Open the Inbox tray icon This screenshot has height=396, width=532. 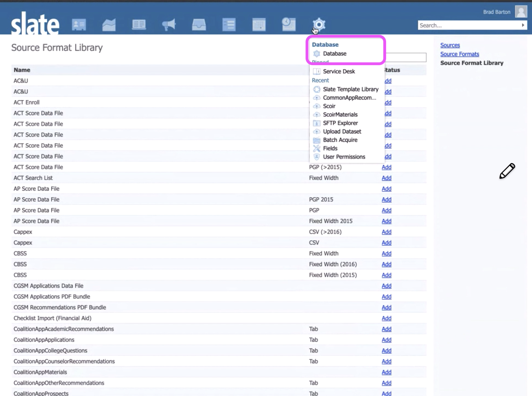(x=199, y=25)
